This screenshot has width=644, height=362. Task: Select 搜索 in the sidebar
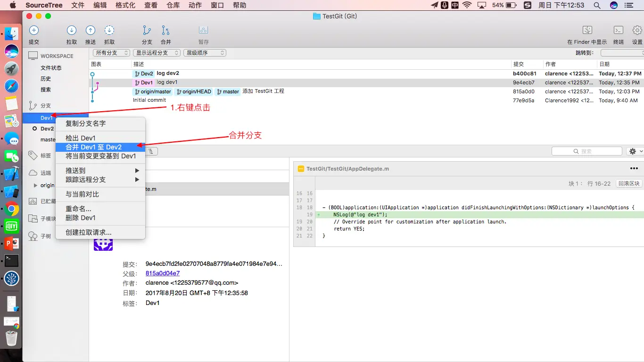(46, 90)
